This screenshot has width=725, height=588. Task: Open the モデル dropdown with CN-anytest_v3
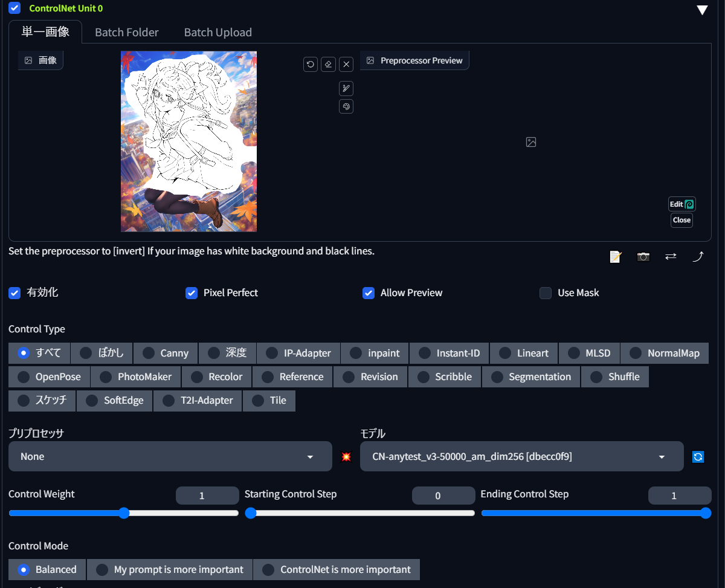(x=521, y=456)
